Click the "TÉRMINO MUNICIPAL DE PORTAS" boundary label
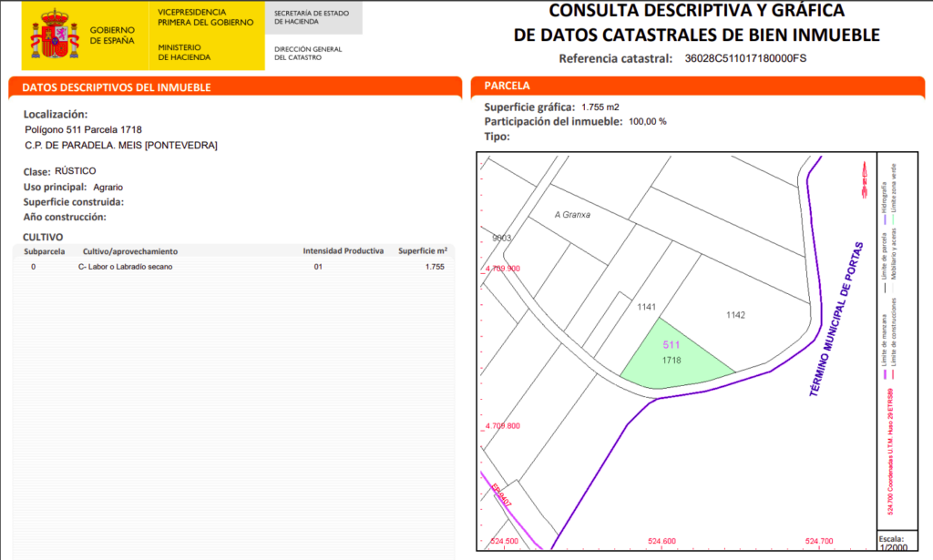The width and height of the screenshot is (933, 560). tap(836, 319)
